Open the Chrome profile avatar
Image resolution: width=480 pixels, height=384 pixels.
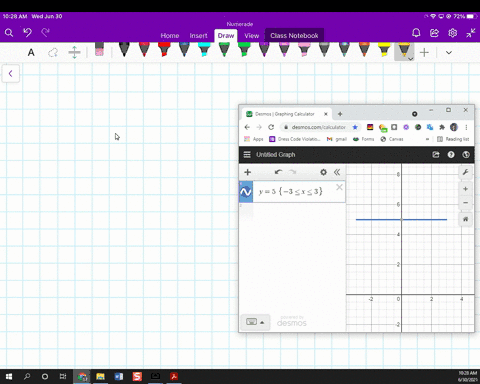click(x=454, y=127)
